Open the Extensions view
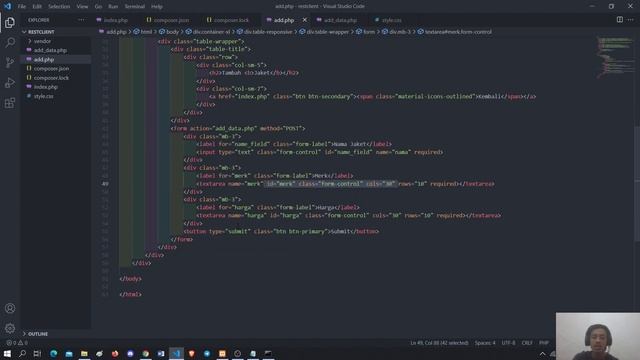640x360 pixels. [x=10, y=102]
